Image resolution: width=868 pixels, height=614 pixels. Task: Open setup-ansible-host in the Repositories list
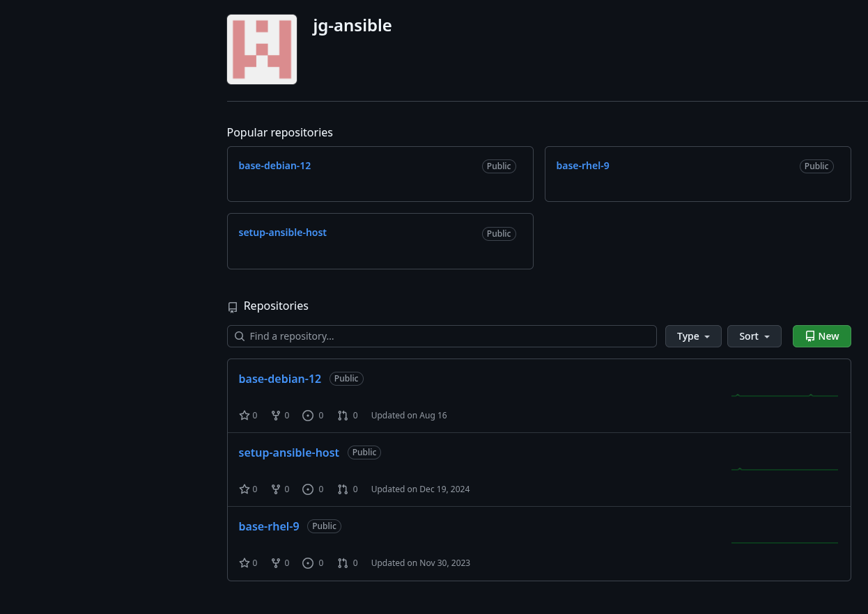(288, 452)
